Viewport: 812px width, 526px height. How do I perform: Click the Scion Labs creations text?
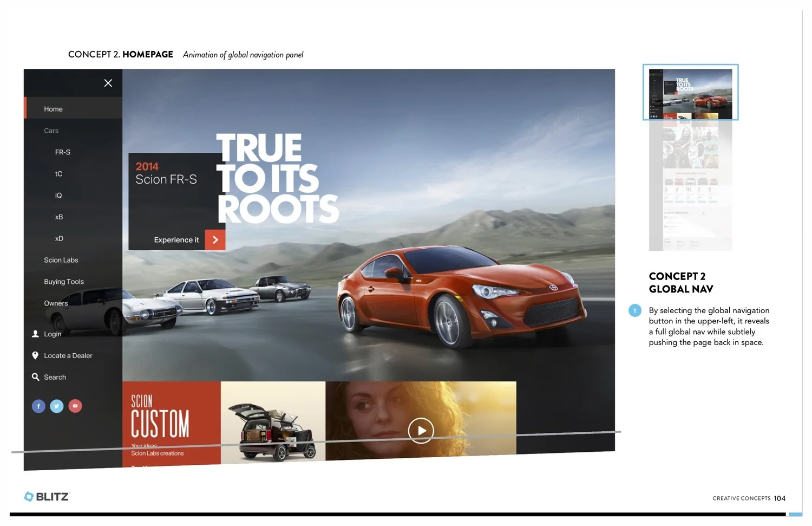[x=158, y=453]
